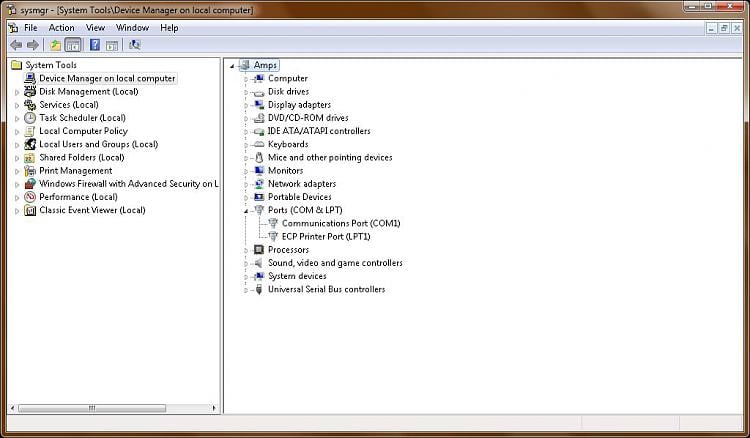Click the Performance (Local) icon
Screen dimensions: 750x438
(30, 197)
